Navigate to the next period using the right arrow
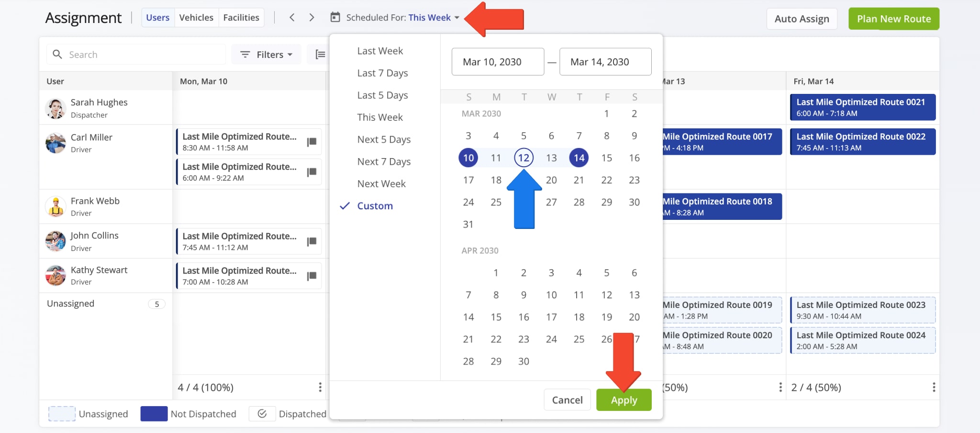The image size is (980, 433). pos(312,17)
